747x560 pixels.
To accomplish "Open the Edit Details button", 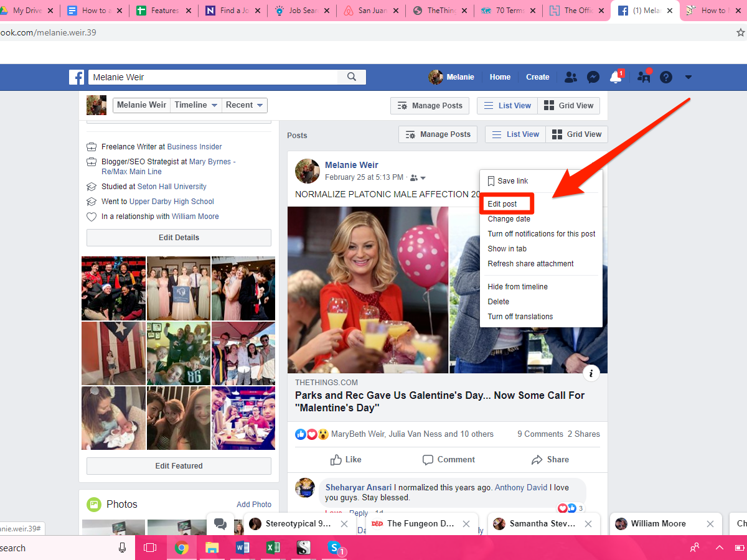I will tap(179, 237).
